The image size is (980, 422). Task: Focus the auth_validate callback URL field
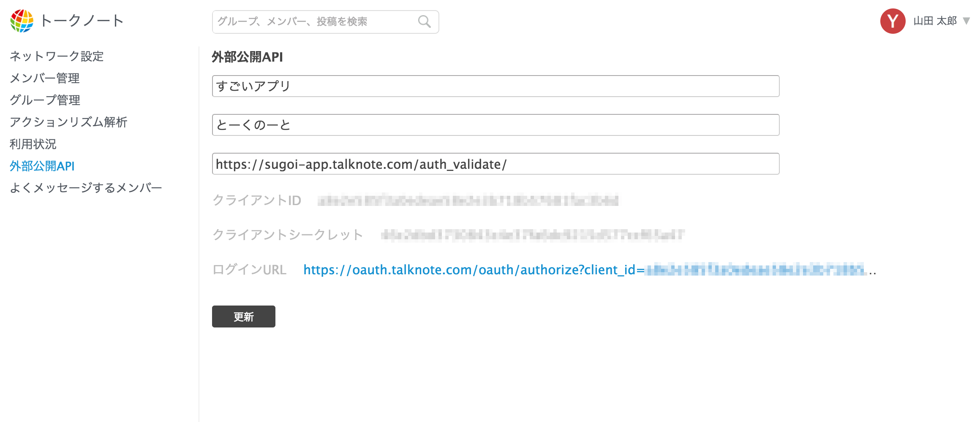(x=494, y=164)
